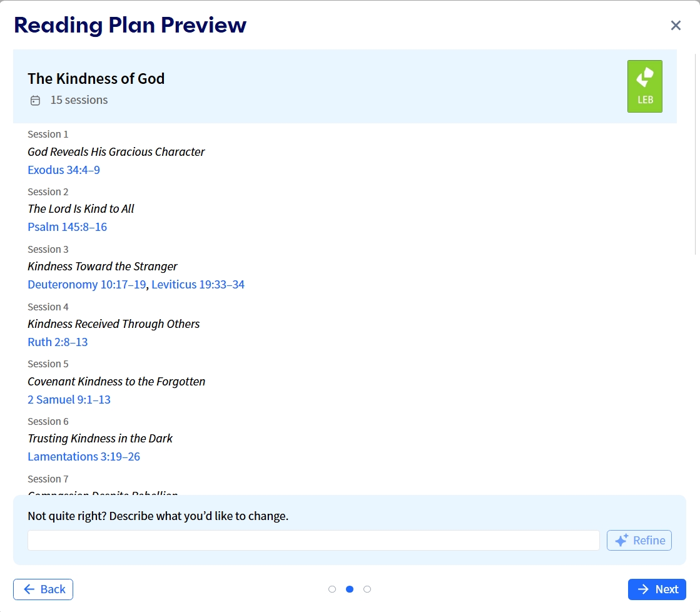This screenshot has width=700, height=612.
Task: Open the Deuteronomy 10:17–19 link
Action: [x=86, y=285]
